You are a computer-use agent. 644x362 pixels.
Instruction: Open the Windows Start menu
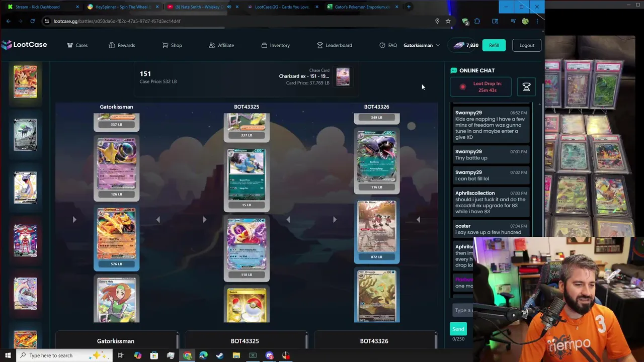(8, 355)
